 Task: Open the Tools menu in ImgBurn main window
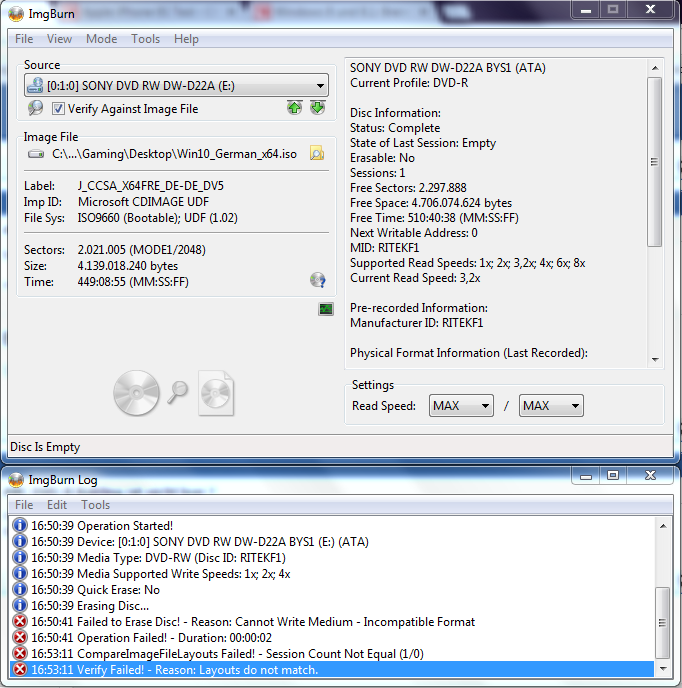coord(145,39)
